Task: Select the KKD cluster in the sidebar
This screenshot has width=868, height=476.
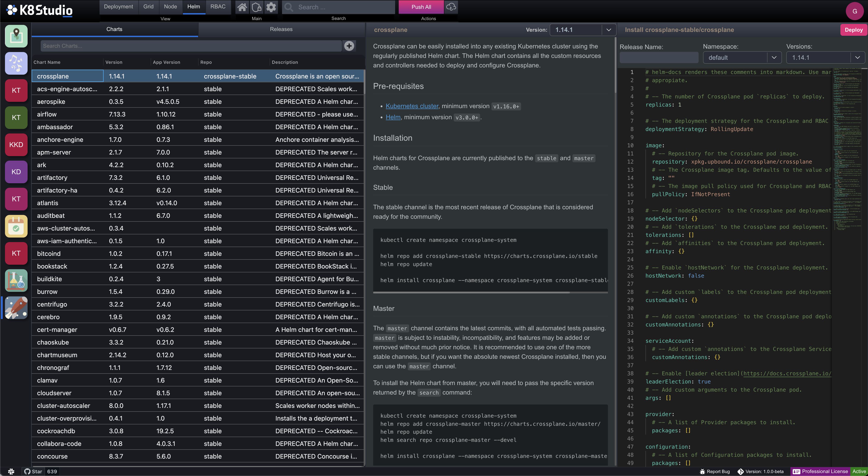Action: (x=16, y=145)
